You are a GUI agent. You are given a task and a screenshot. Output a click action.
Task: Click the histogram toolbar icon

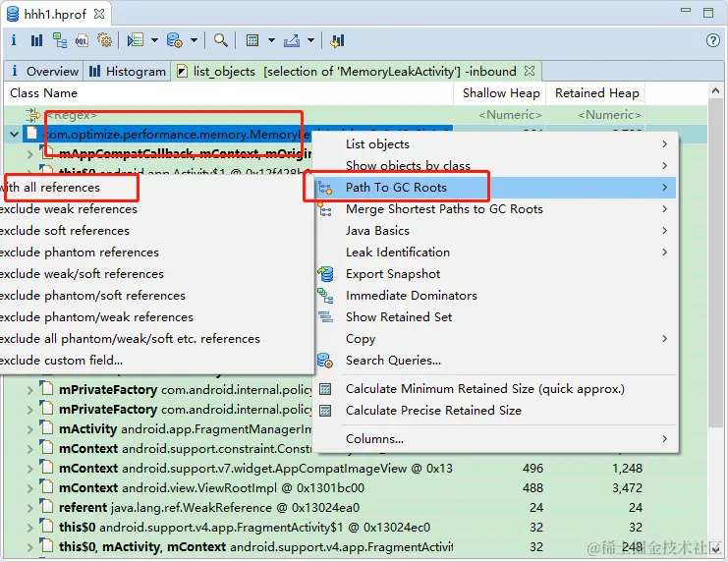pos(36,40)
